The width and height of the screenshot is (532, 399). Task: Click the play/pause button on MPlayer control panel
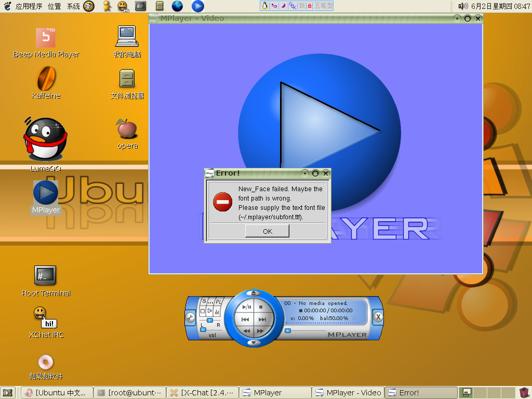click(247, 307)
